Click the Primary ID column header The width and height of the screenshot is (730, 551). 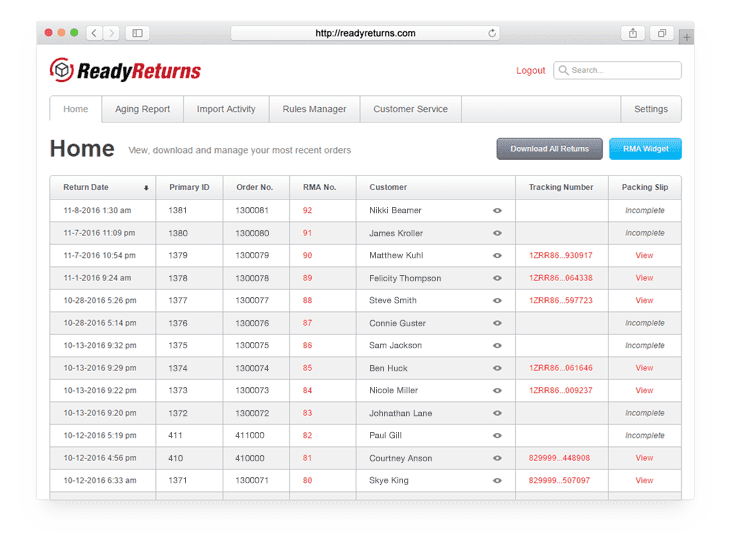pos(189,187)
